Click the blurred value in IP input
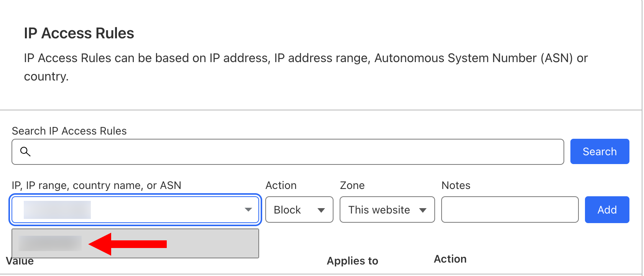This screenshot has width=644, height=276. (x=57, y=210)
